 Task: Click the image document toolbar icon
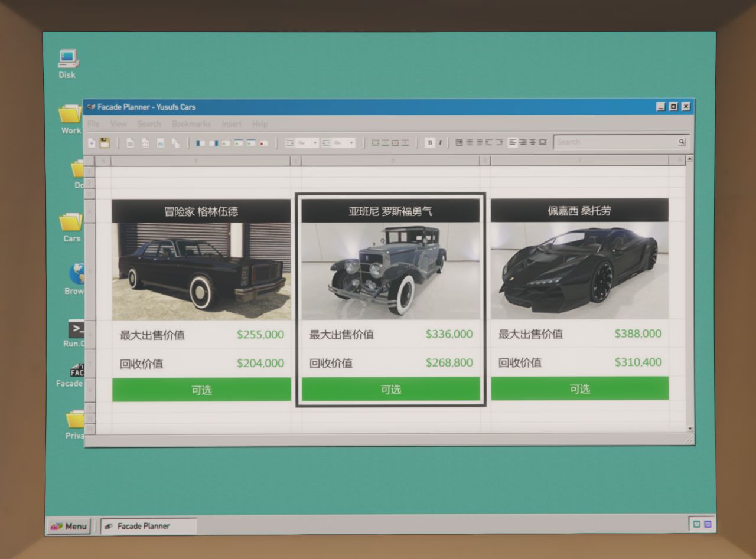coord(161,143)
